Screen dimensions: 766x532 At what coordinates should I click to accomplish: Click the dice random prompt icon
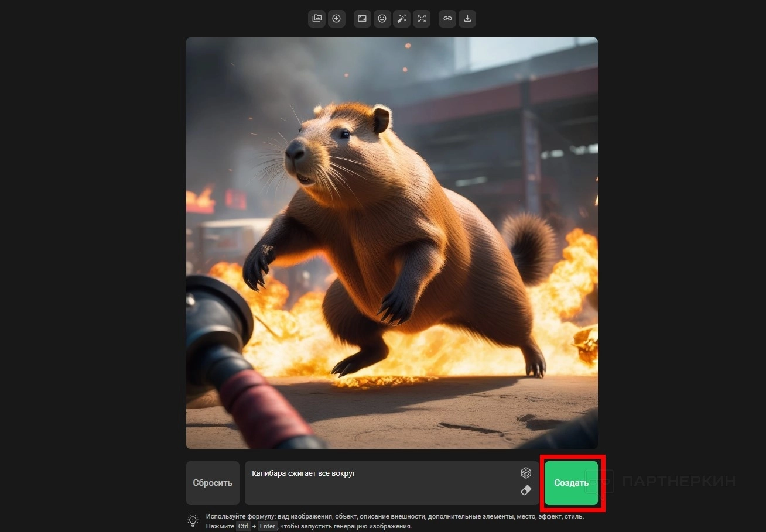tap(526, 472)
